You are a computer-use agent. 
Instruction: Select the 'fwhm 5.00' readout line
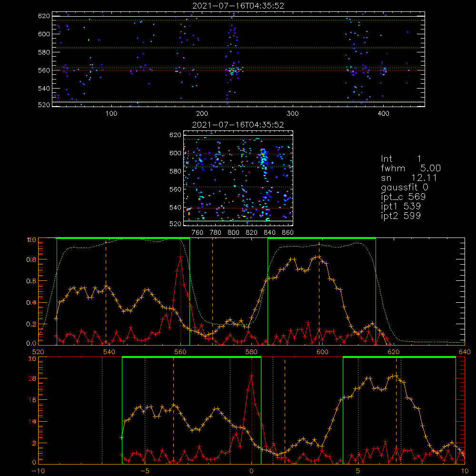coord(411,168)
